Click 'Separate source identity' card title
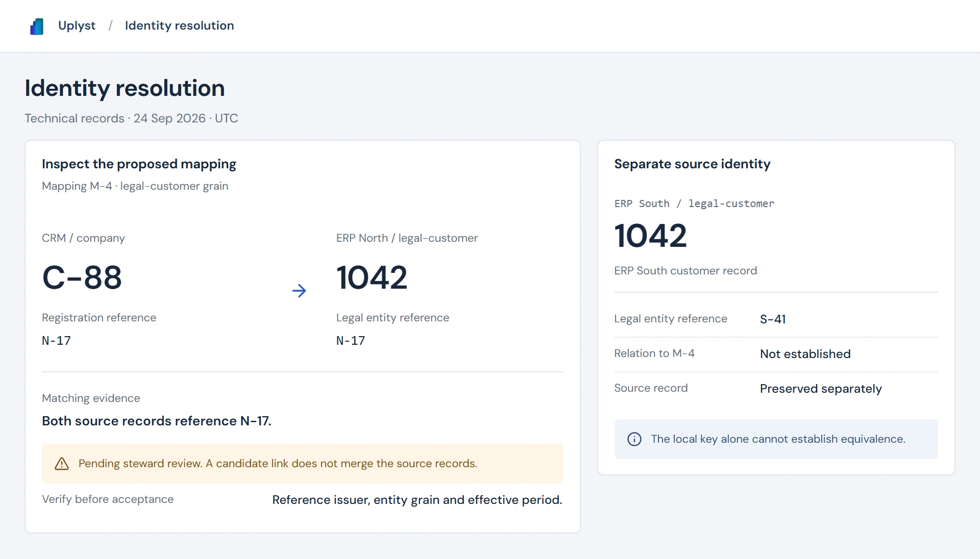This screenshot has width=980, height=559. click(x=692, y=164)
